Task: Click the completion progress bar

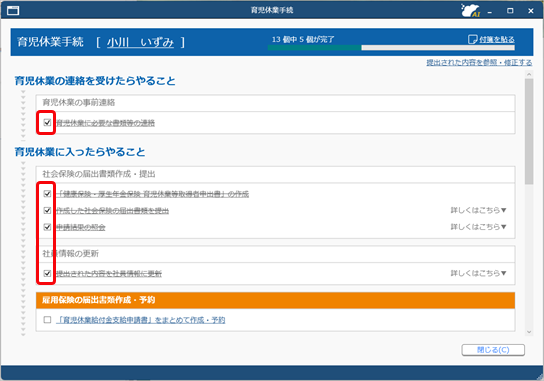Action: pyautogui.click(x=391, y=48)
